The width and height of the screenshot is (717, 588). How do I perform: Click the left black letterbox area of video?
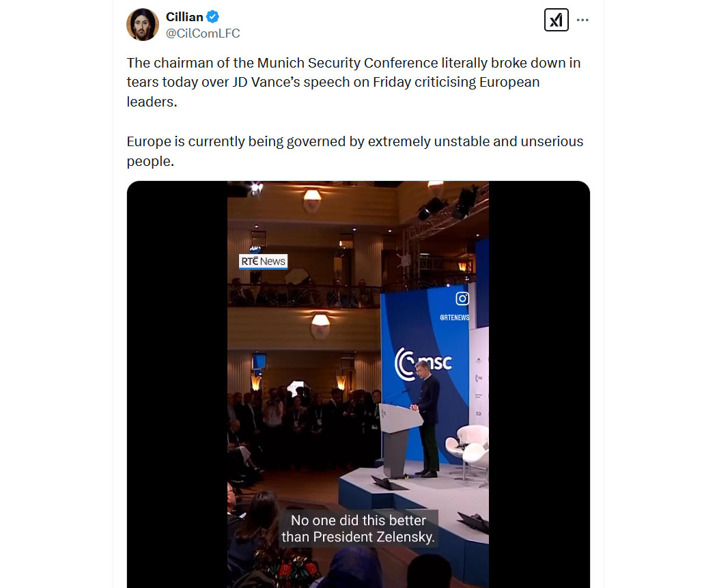(178, 384)
